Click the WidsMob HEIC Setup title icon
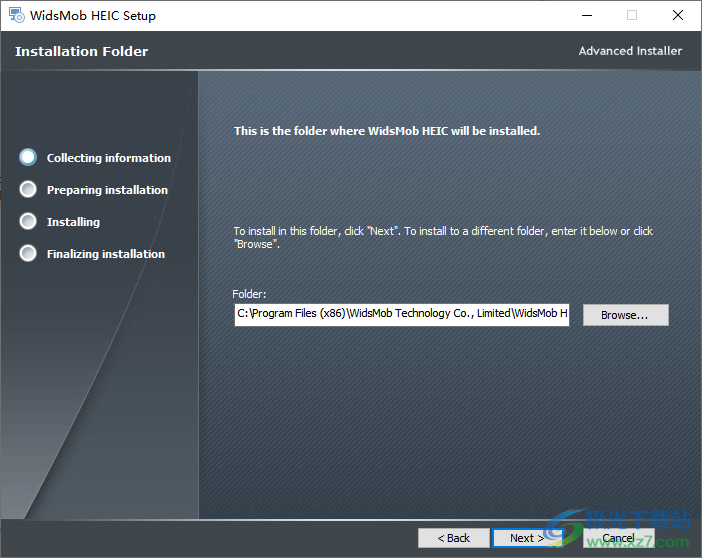 [x=17, y=15]
